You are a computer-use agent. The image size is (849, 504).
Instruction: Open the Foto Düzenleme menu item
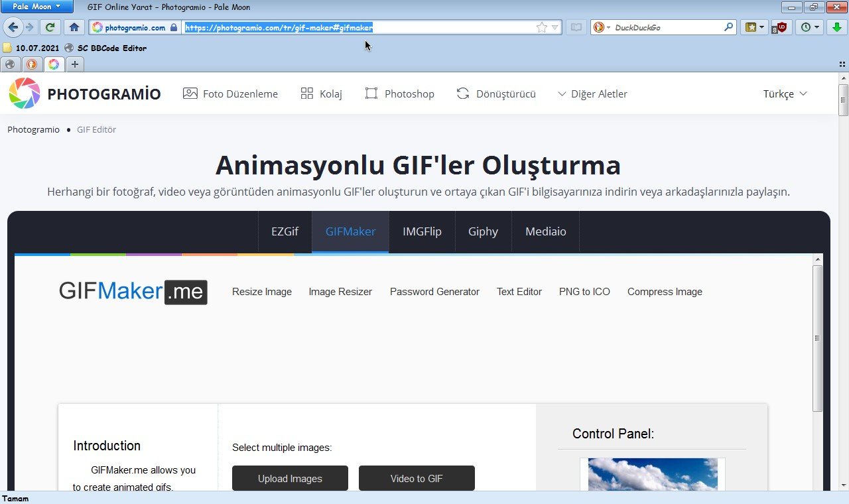231,94
